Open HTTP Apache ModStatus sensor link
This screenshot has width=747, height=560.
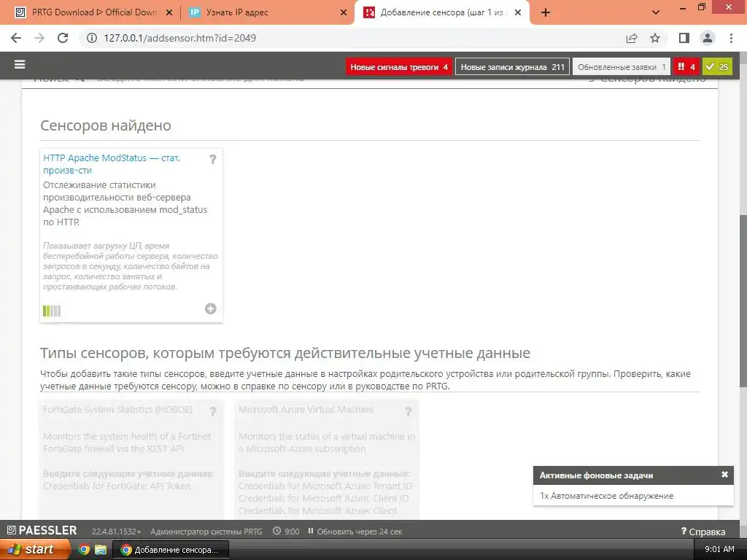tap(112, 164)
